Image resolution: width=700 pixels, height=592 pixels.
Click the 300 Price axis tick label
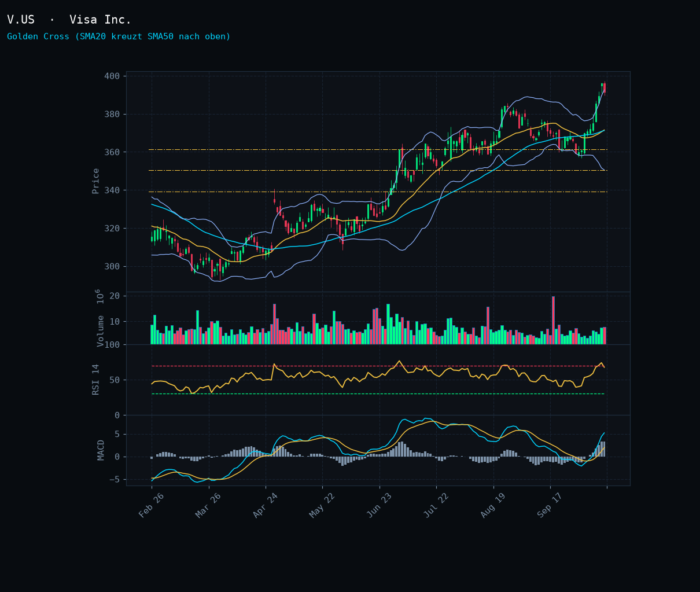coord(112,267)
